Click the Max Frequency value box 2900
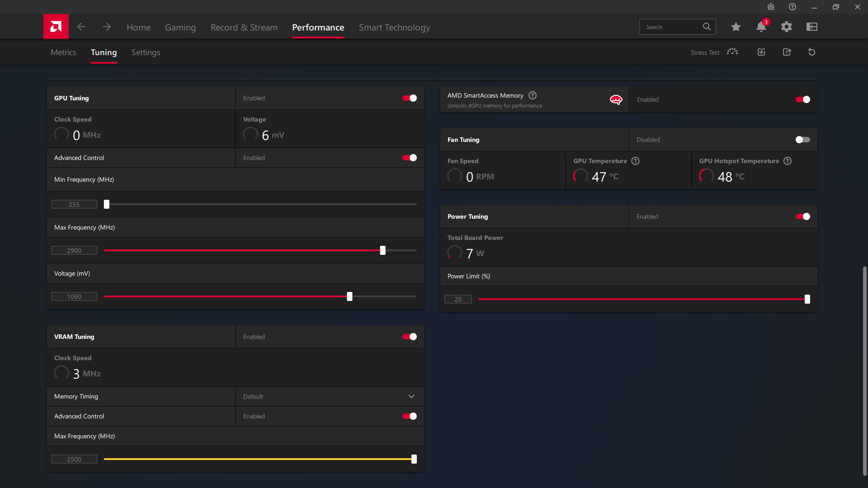 tap(74, 250)
